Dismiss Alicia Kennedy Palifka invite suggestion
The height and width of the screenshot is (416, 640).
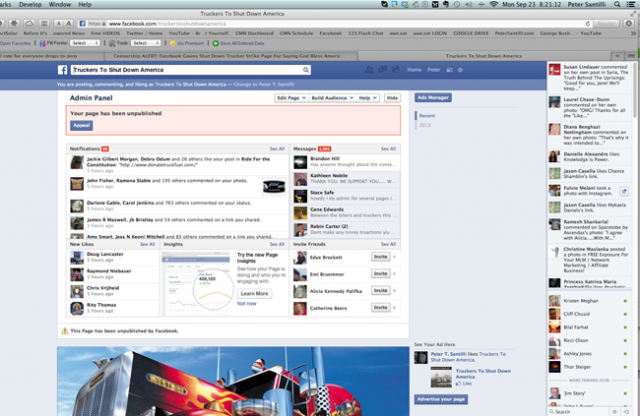coord(394,291)
